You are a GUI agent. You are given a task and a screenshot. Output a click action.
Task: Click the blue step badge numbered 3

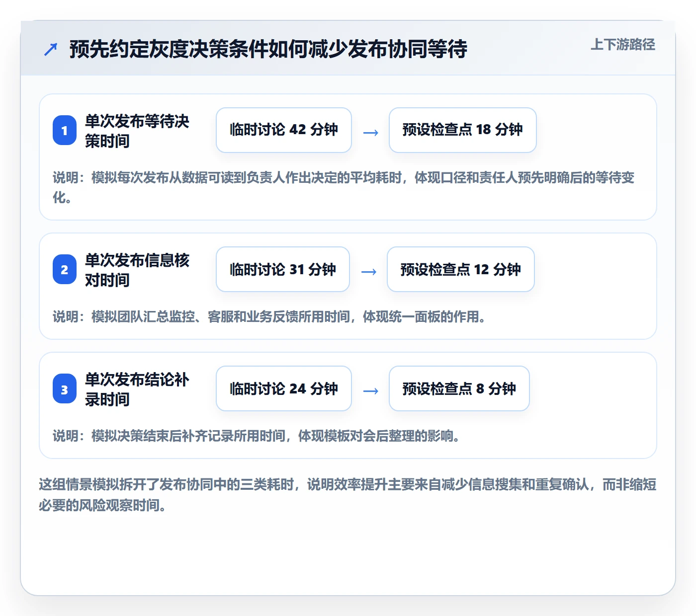click(65, 388)
